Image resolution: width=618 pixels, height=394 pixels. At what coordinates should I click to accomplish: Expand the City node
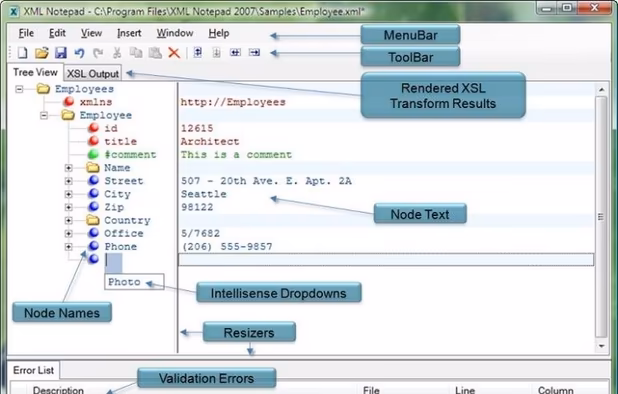coord(69,194)
